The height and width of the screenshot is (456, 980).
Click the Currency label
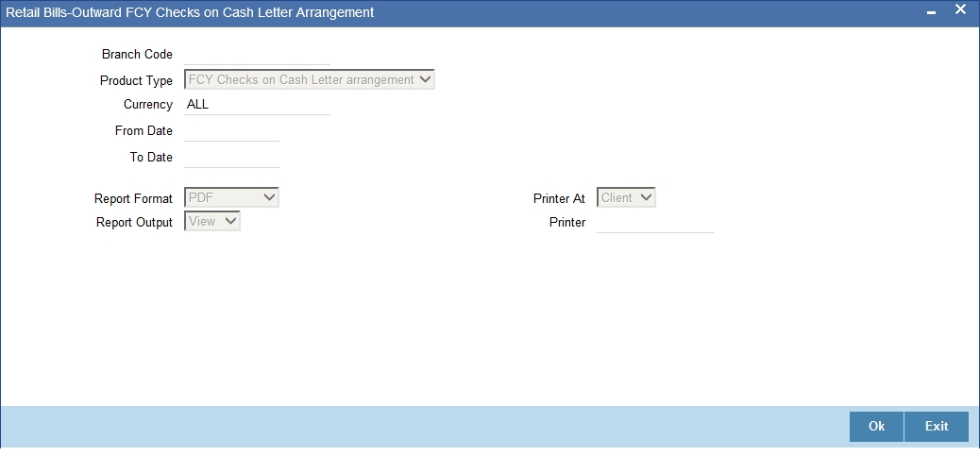point(148,104)
